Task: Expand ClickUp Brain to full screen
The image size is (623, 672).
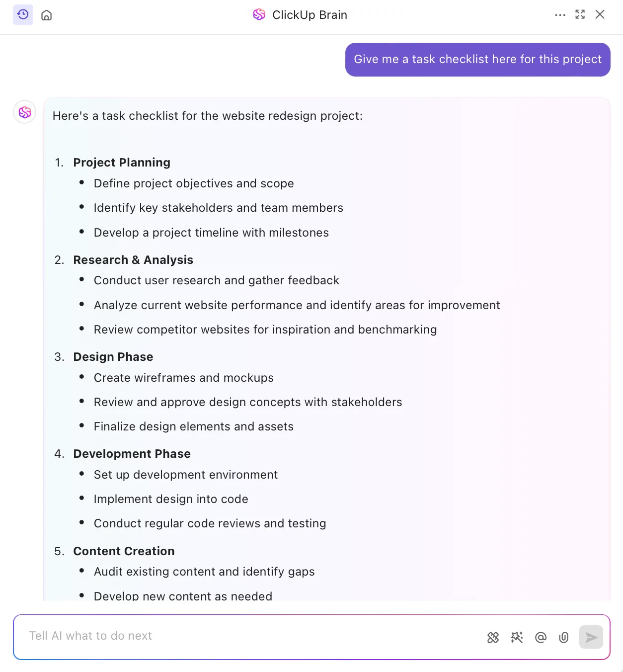Action: pyautogui.click(x=580, y=14)
